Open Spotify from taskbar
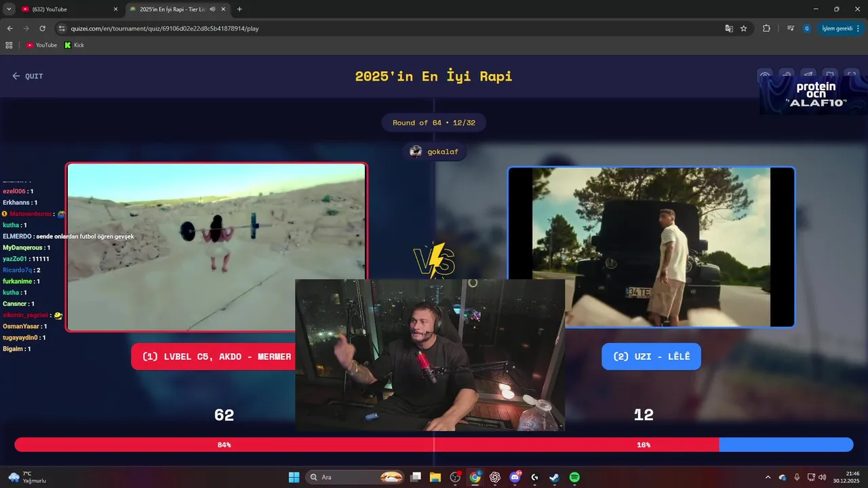The height and width of the screenshot is (488, 868). point(574,477)
